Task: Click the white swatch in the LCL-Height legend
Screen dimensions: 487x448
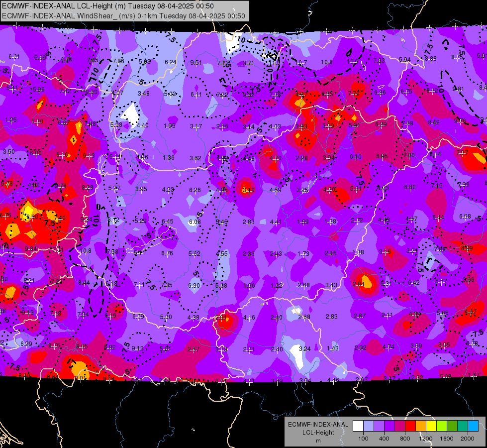Action: [x=358, y=426]
